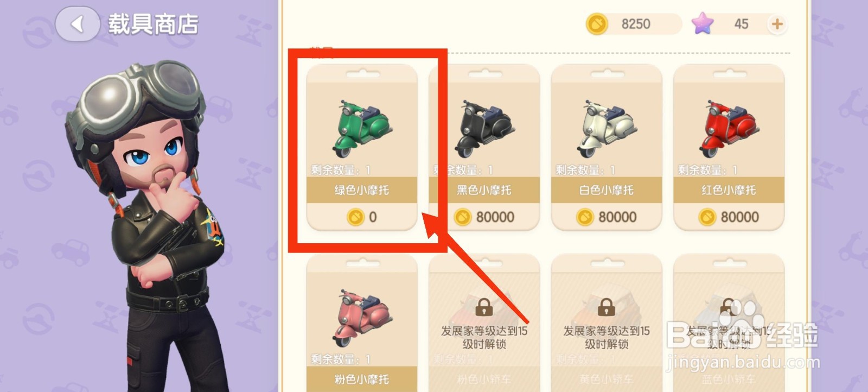Screen dimensions: 868x392
Task: Tap the purple star currency icon
Action: tap(702, 24)
